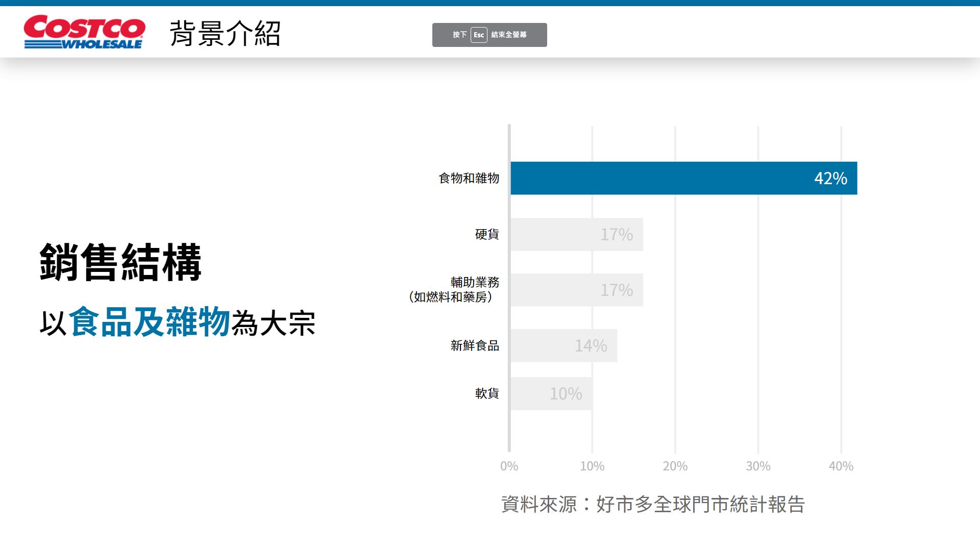Viewport: 980px width, 551px height.
Task: Click the 輔助業務 axis label
Action: tap(475, 282)
